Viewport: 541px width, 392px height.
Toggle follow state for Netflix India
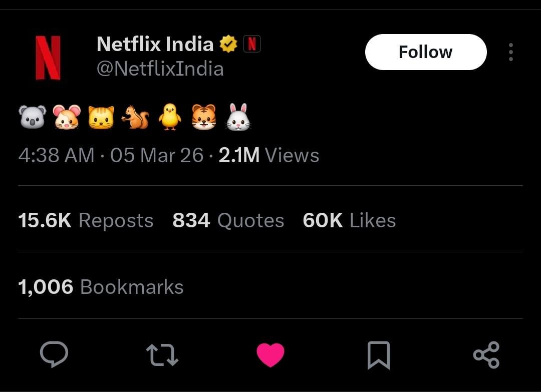(426, 52)
